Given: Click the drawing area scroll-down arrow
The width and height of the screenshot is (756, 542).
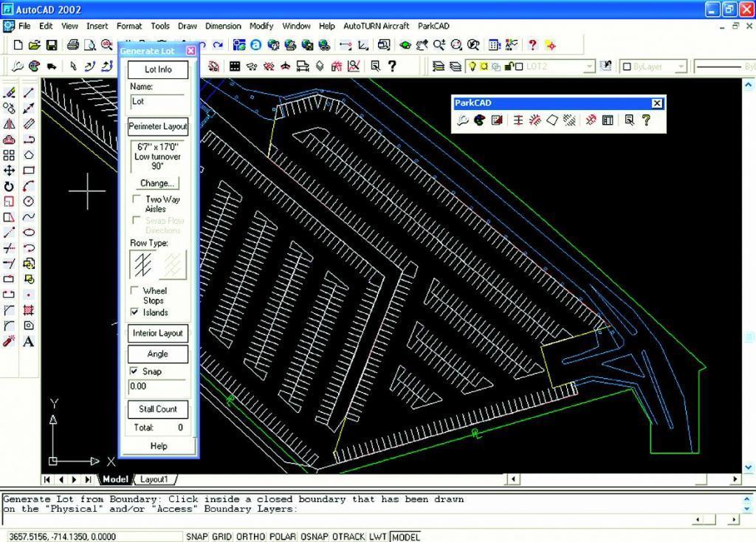Looking at the screenshot, I should (749, 467).
